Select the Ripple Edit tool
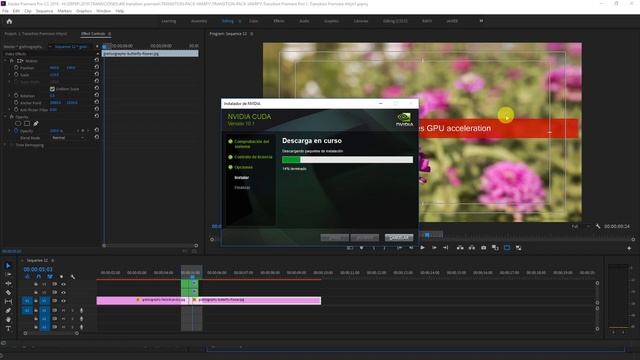This screenshot has width=640, height=360. (x=8, y=283)
